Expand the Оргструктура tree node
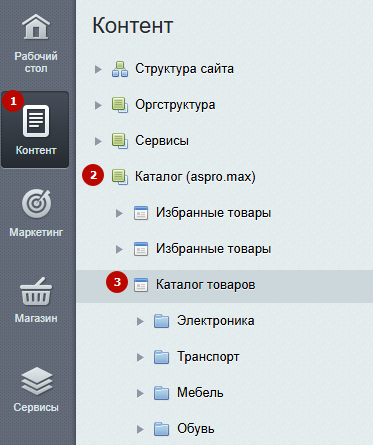This screenshot has height=445, width=373. (98, 105)
